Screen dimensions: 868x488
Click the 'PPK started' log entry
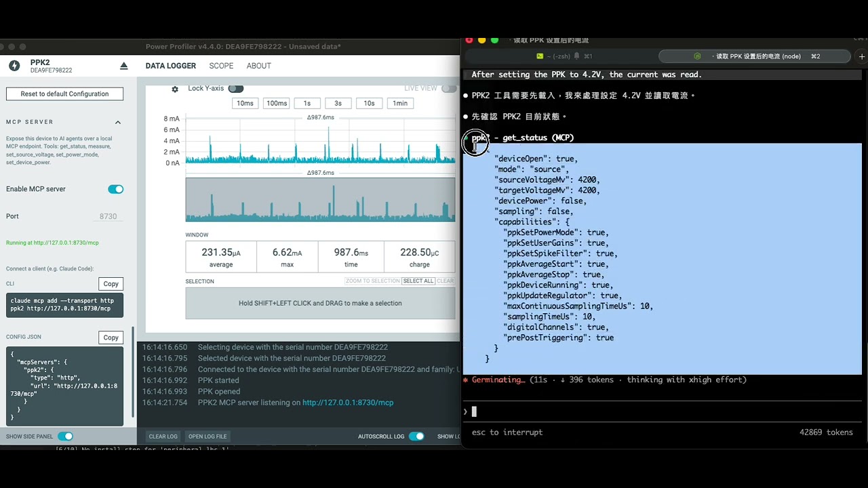218,380
